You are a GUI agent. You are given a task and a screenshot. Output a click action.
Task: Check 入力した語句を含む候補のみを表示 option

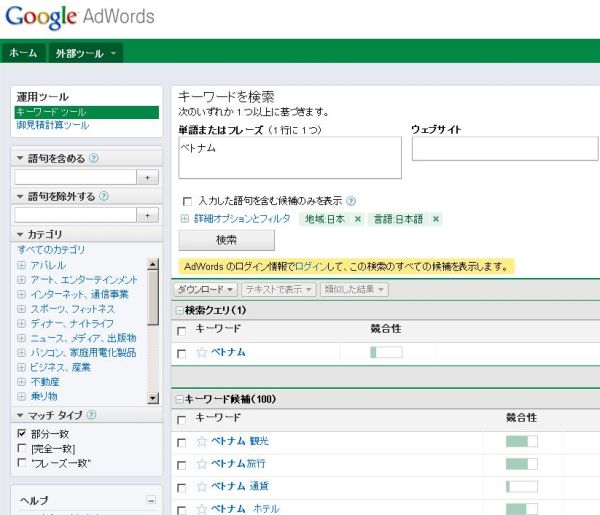(186, 201)
